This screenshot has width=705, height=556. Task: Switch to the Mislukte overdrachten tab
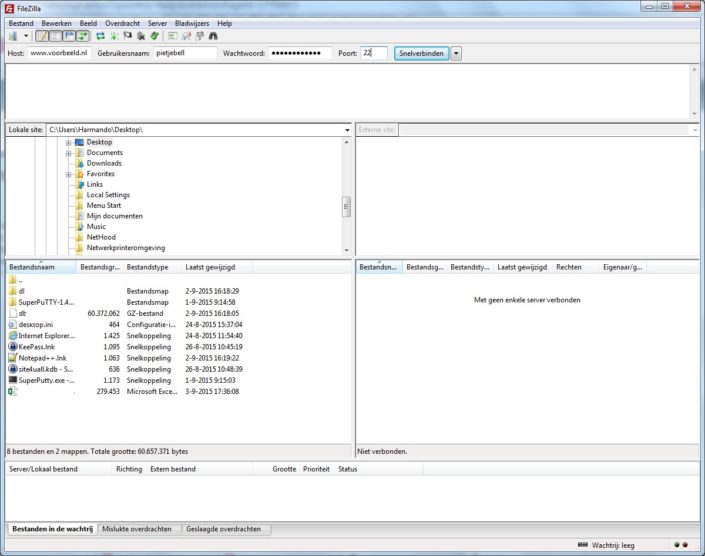138,529
